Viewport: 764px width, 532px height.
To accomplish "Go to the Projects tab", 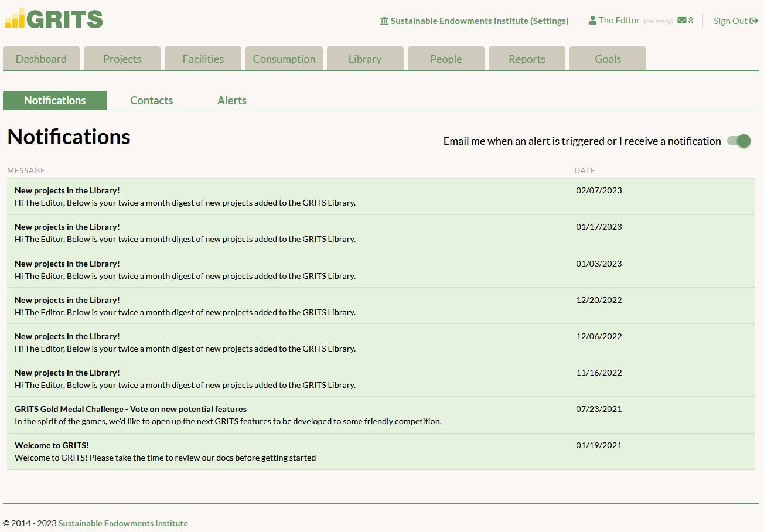I will 122,59.
